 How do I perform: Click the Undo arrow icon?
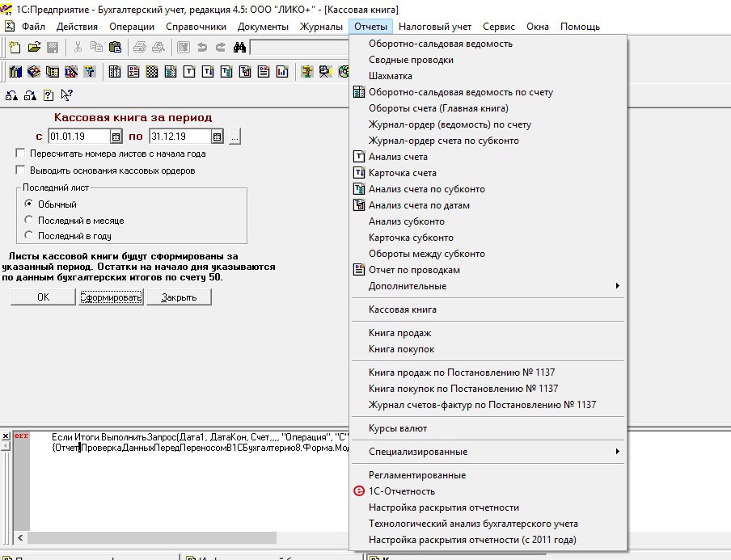point(202,47)
